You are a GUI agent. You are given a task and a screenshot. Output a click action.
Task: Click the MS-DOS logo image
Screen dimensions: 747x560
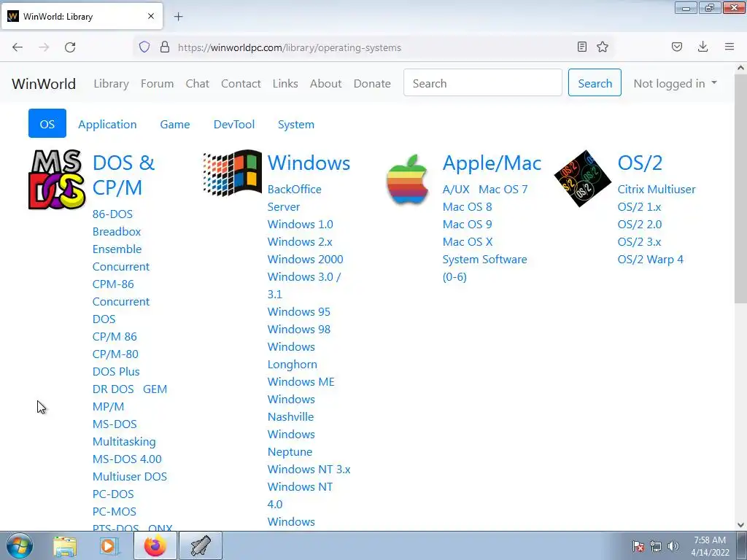(57, 179)
